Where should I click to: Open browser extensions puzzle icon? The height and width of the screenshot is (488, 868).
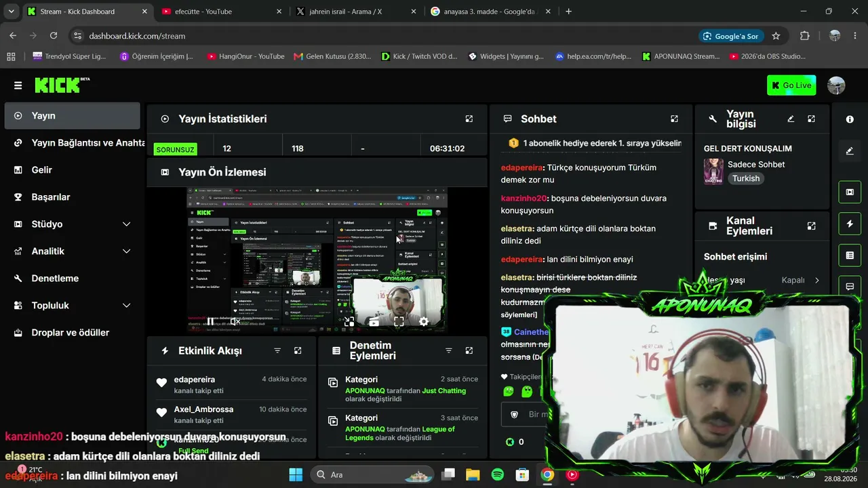coord(805,36)
